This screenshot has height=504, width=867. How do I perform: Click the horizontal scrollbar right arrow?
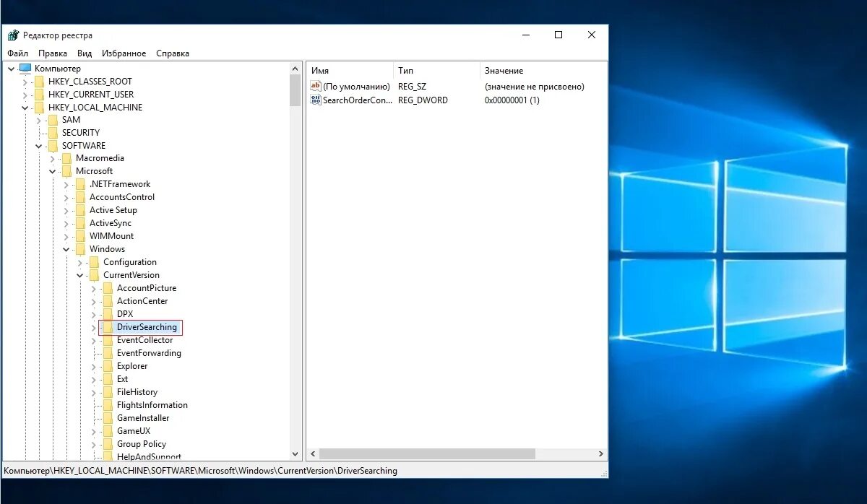pos(601,454)
